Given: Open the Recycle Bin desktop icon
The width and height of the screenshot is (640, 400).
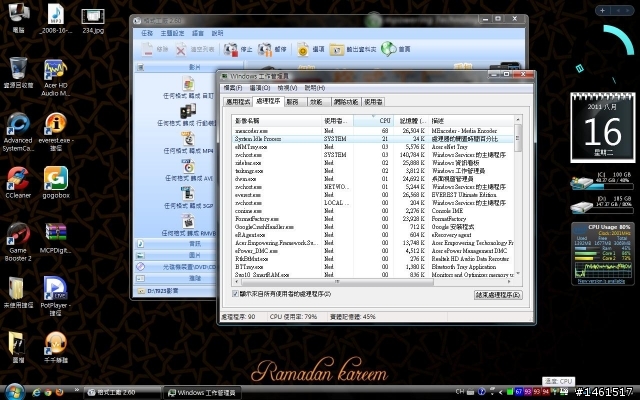Looking at the screenshot, I should click(x=18, y=72).
